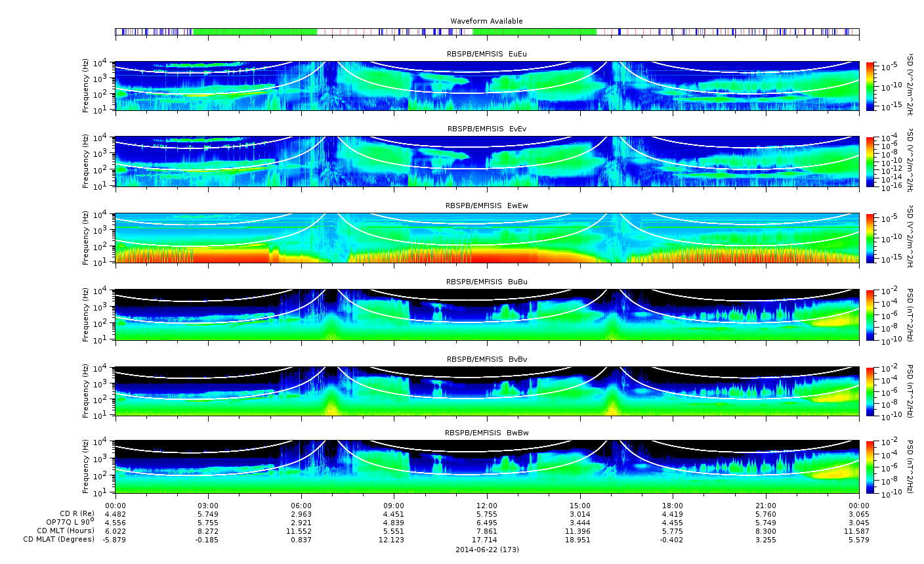Select the "RBSPB/EMFISIS BwBw" panel title

tap(486, 433)
